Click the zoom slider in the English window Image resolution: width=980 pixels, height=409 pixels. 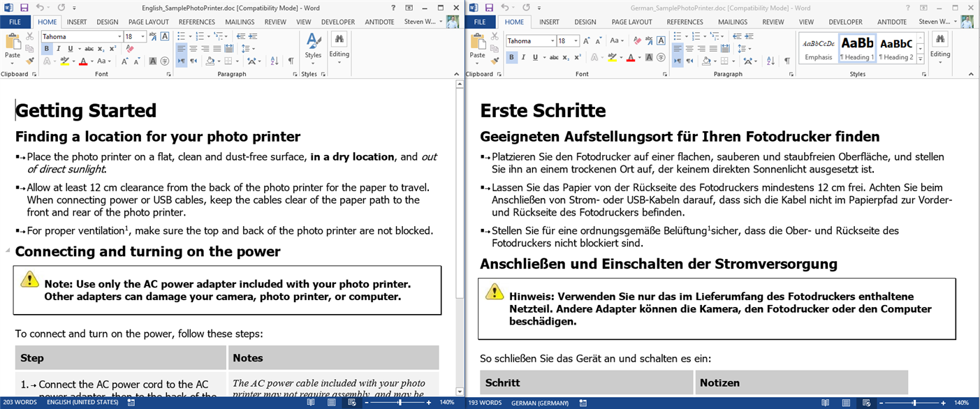click(x=400, y=403)
